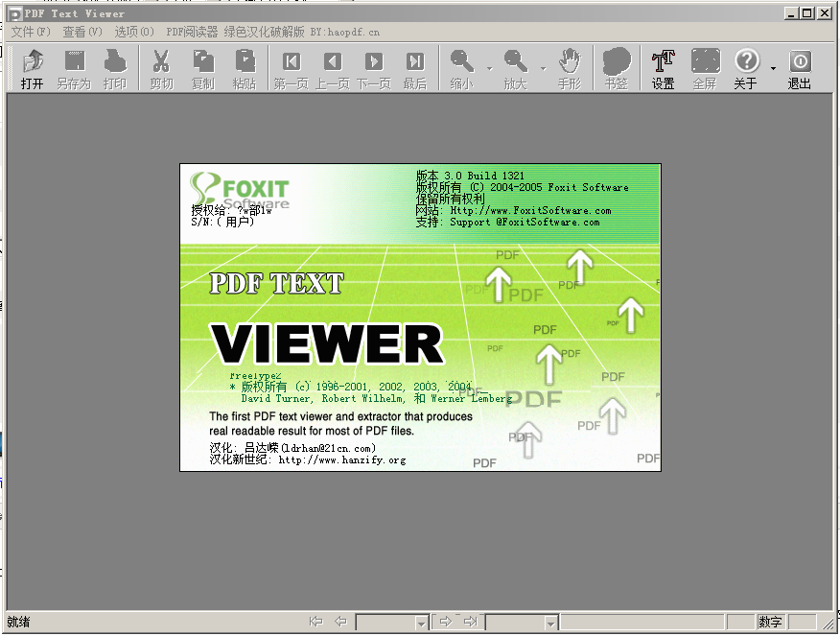Click the 就绪 ready status text
Image resolution: width=840 pixels, height=636 pixels.
point(19,622)
